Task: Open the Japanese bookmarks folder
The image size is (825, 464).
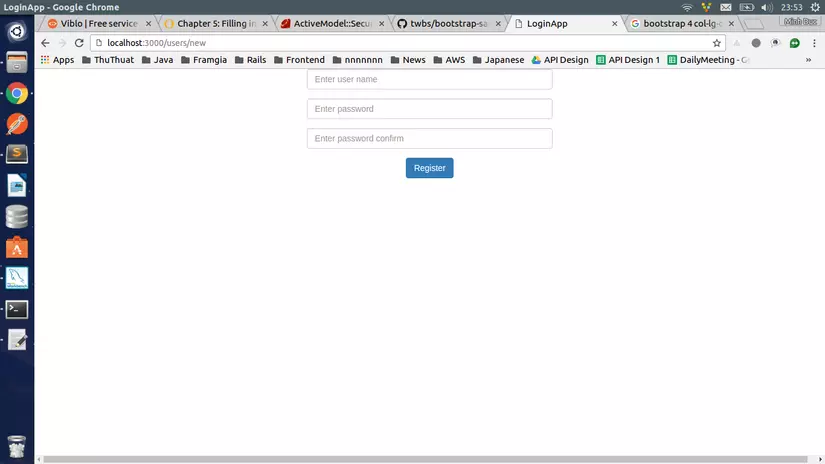Action: [x=498, y=60]
